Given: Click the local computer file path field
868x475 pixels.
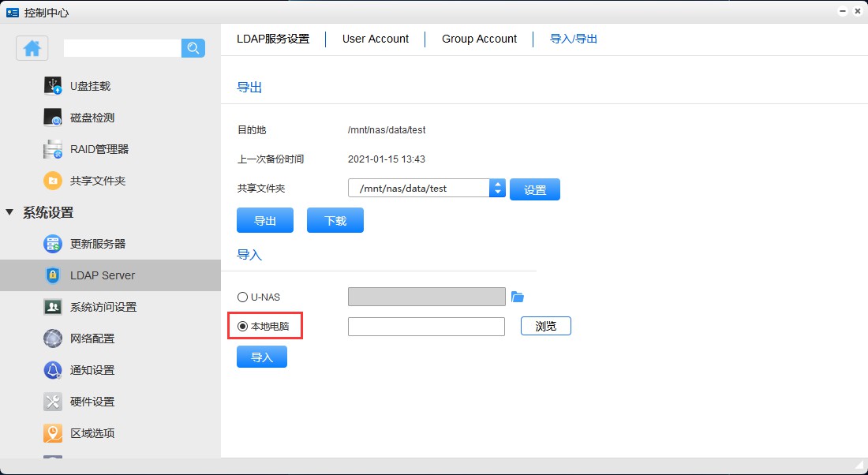Looking at the screenshot, I should pyautogui.click(x=426, y=327).
